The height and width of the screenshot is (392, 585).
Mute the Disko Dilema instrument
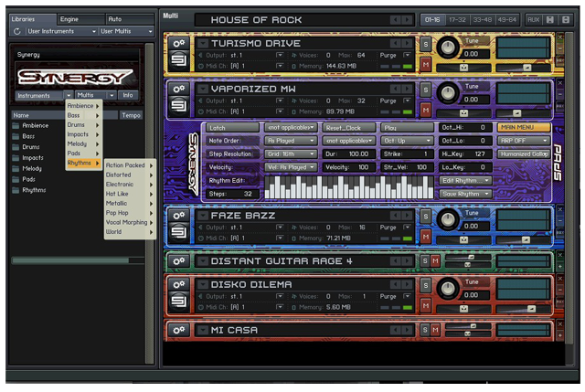pyautogui.click(x=426, y=306)
